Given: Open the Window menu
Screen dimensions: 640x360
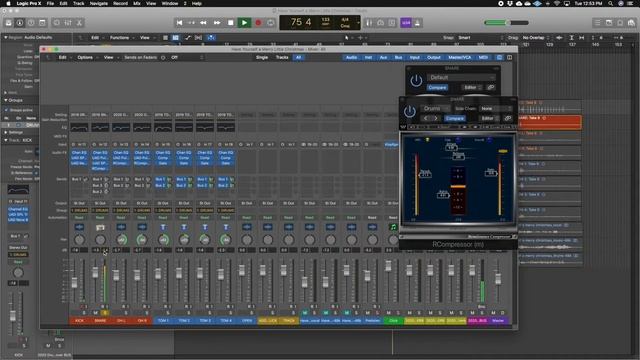Looking at the screenshot, I should pos(170,3).
